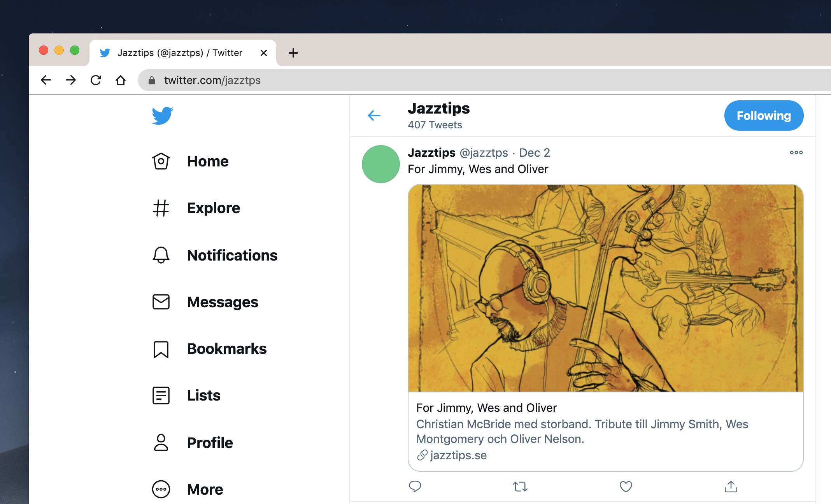Open Home from sidebar label
This screenshot has width=831, height=504.
coord(208,161)
